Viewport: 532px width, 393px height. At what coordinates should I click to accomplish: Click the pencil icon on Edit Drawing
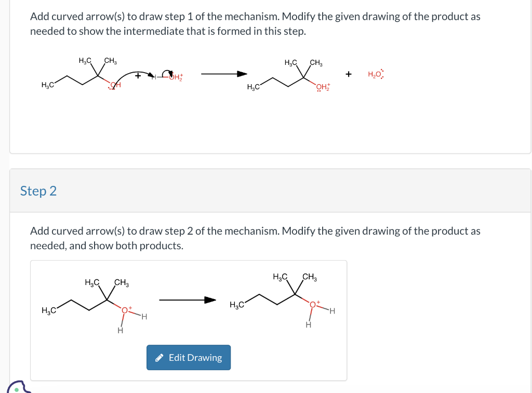159,358
